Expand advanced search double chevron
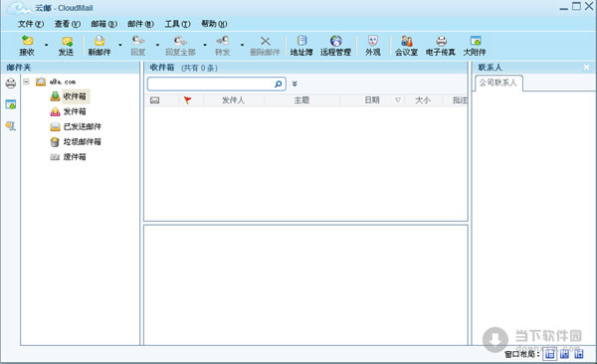This screenshot has width=597, height=364. pos(295,84)
